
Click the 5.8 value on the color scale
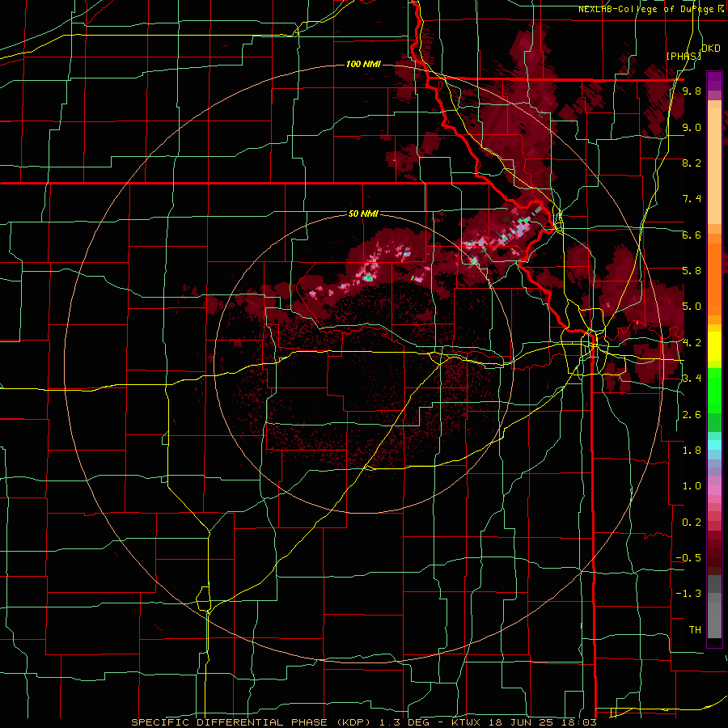coord(692,271)
